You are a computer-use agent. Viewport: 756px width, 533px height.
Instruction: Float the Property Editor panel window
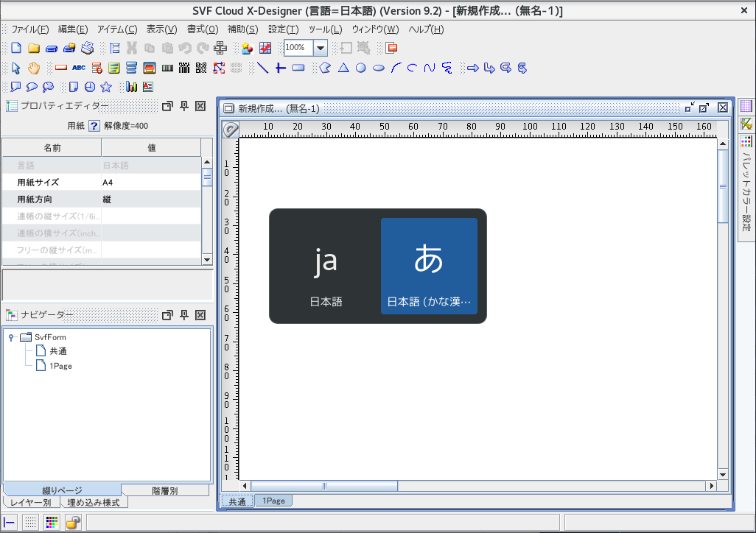(167, 106)
